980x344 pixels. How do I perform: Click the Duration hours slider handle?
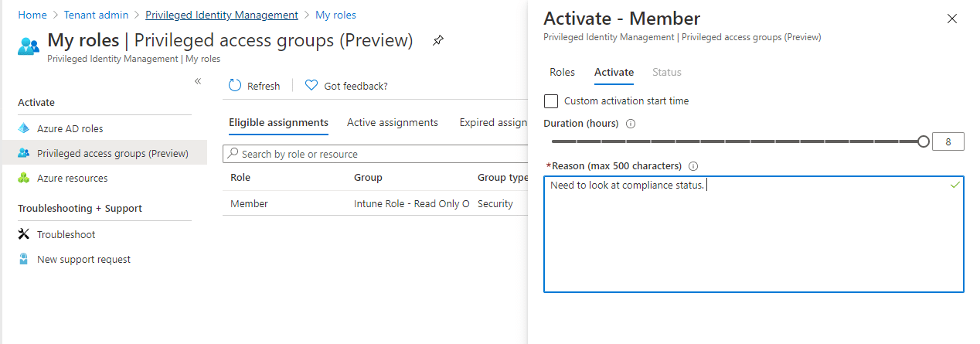click(923, 141)
